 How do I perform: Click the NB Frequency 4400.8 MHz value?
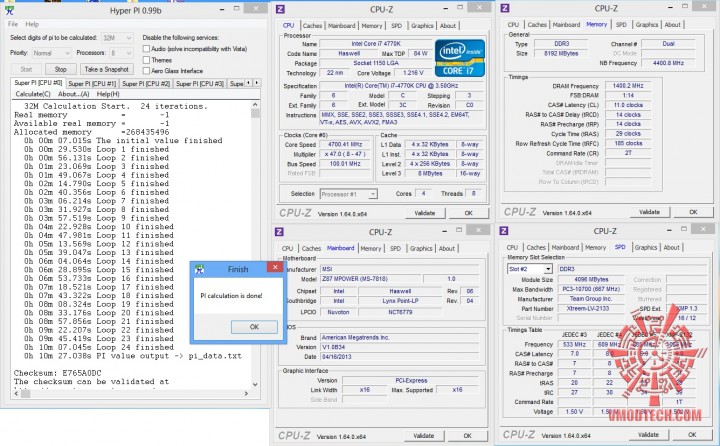point(668,63)
